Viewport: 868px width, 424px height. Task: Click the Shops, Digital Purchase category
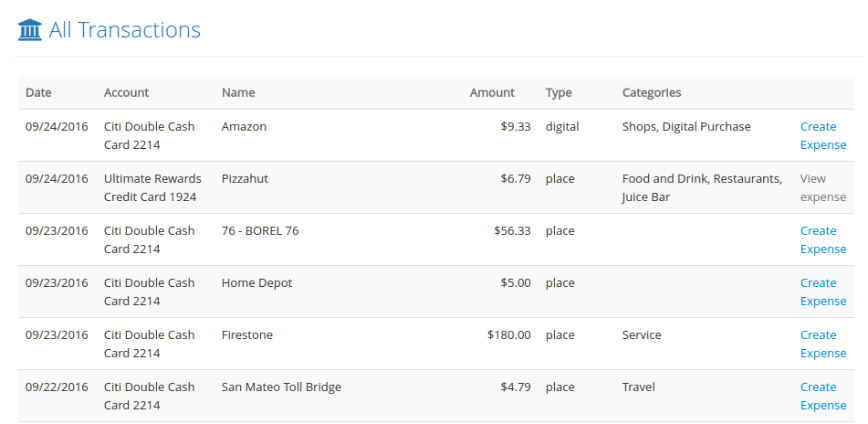686,126
